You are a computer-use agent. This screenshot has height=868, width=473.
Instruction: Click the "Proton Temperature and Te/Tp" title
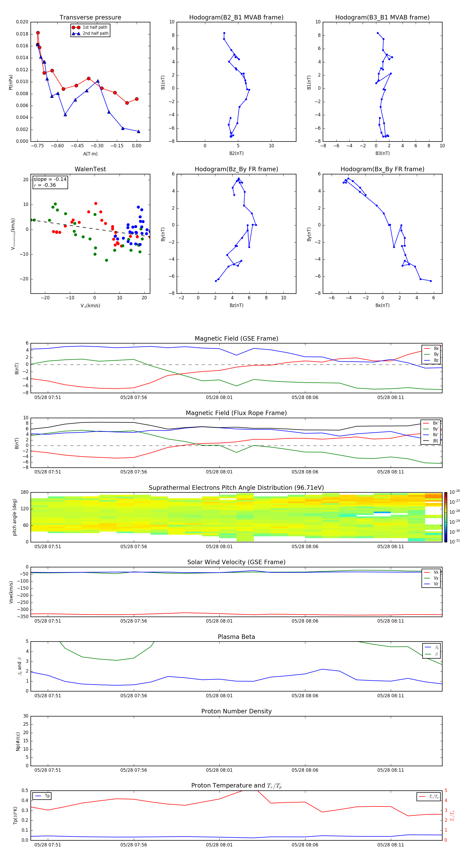tap(236, 786)
